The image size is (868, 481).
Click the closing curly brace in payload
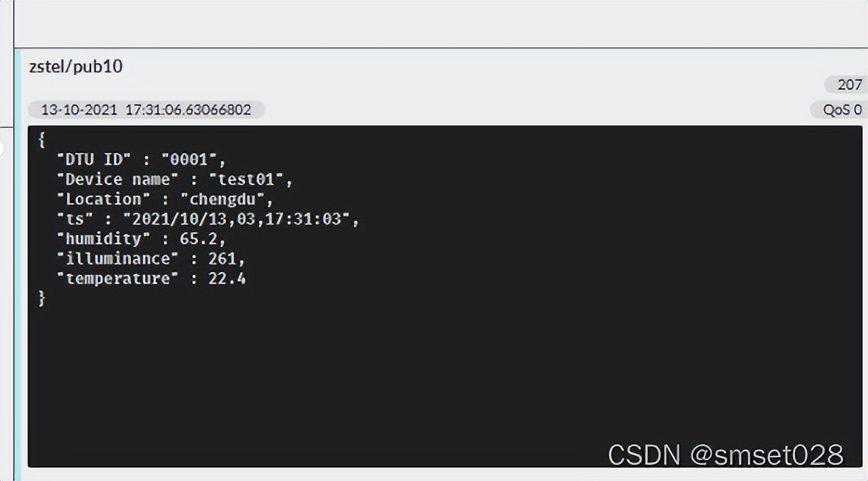click(41, 299)
